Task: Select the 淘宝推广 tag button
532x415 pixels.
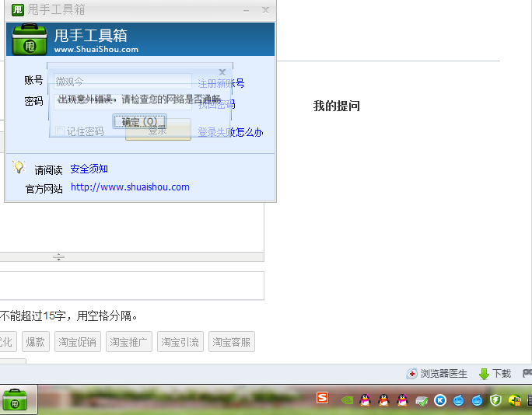Action: pyautogui.click(x=129, y=342)
